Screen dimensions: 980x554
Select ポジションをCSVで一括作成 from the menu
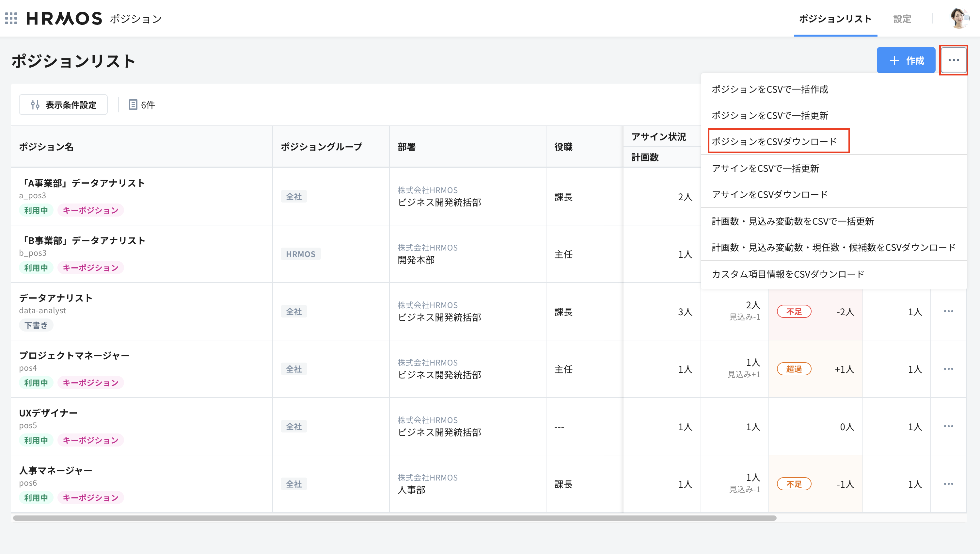(771, 89)
